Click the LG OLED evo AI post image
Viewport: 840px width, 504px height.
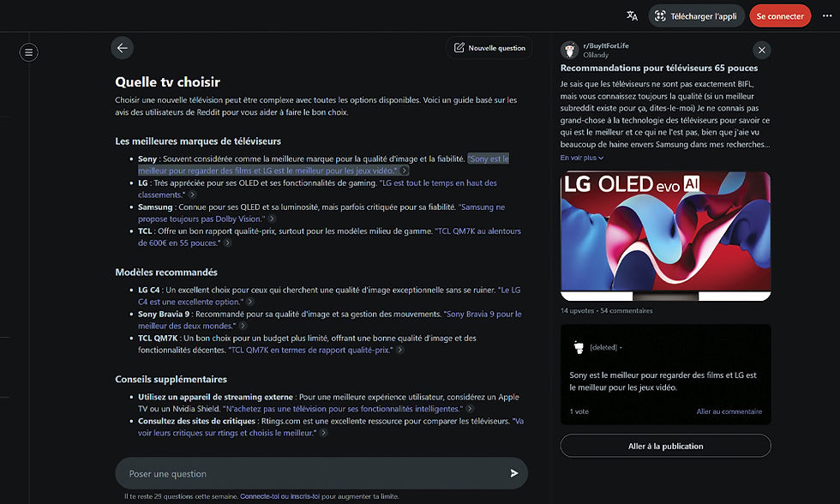pyautogui.click(x=665, y=235)
